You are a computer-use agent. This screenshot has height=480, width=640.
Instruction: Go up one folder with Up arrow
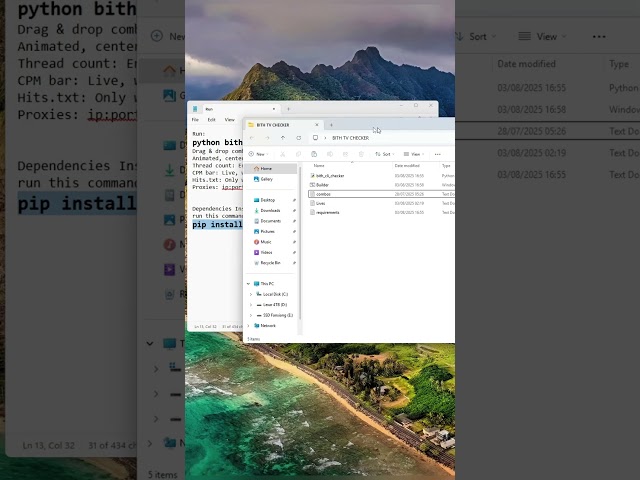pos(283,138)
